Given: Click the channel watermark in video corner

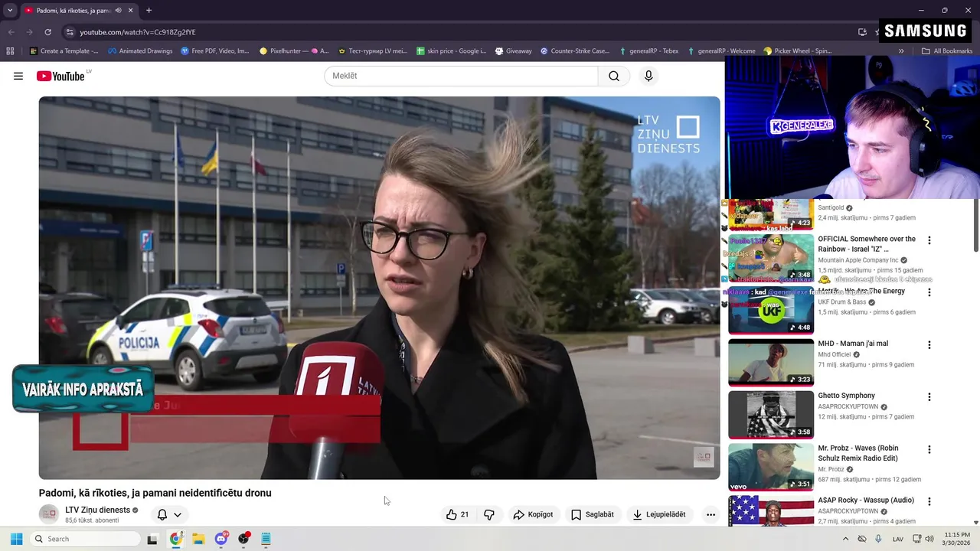Looking at the screenshot, I should [x=704, y=457].
